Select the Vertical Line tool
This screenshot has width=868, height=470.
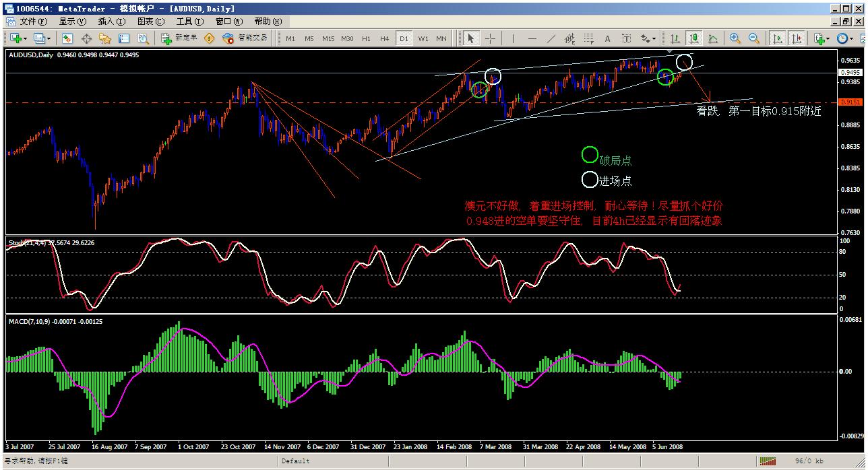click(x=513, y=38)
